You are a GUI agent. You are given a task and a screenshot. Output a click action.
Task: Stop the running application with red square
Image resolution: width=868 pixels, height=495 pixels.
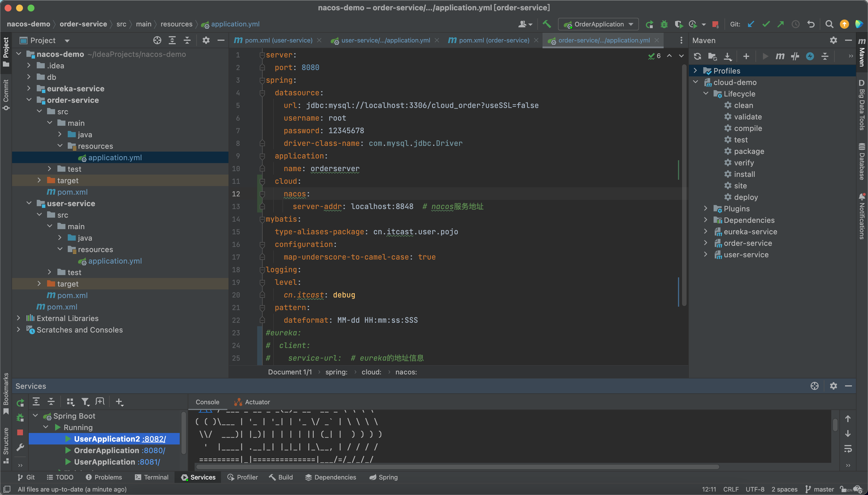coord(715,24)
